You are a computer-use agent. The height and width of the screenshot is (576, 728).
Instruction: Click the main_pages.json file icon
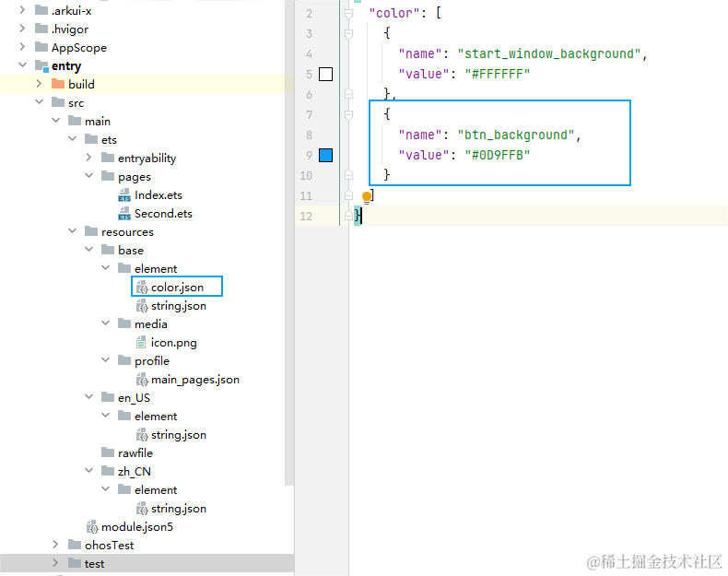pyautogui.click(x=142, y=380)
